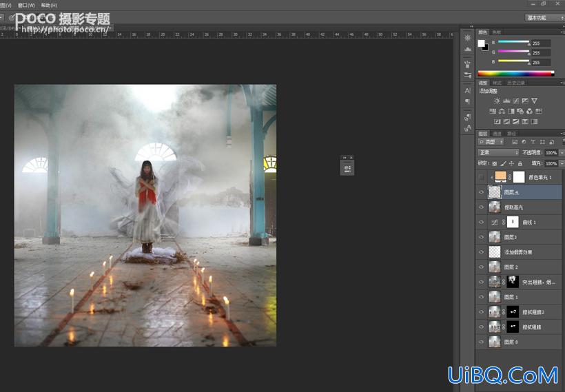The width and height of the screenshot is (565, 392).
Task: Switch to the Swatches tab beside Color
Action: tap(497, 32)
